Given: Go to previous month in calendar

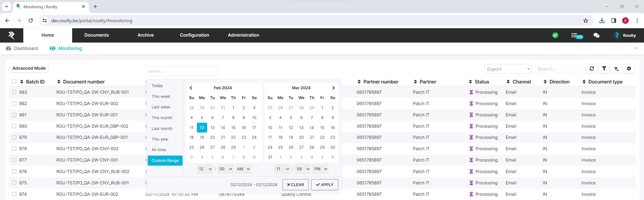Looking at the screenshot, I should click(x=191, y=88).
